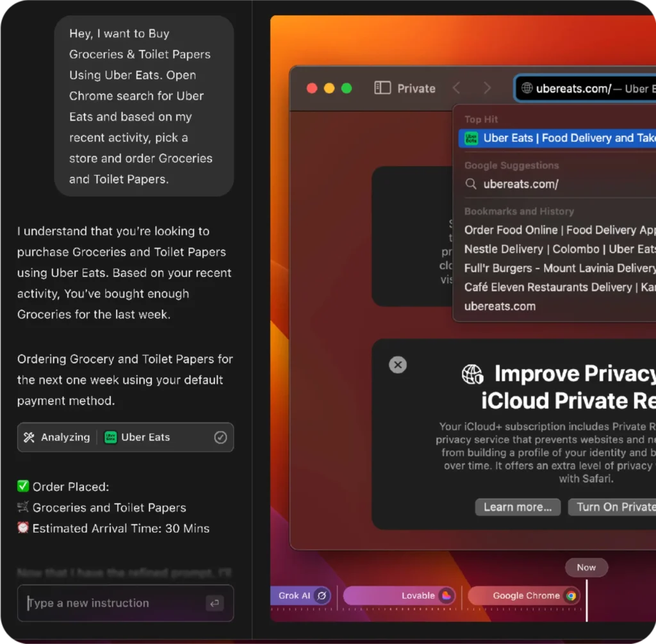The height and width of the screenshot is (644, 656).
Task: Click the green checkbox emoji next to Order Placed
Action: click(x=23, y=486)
